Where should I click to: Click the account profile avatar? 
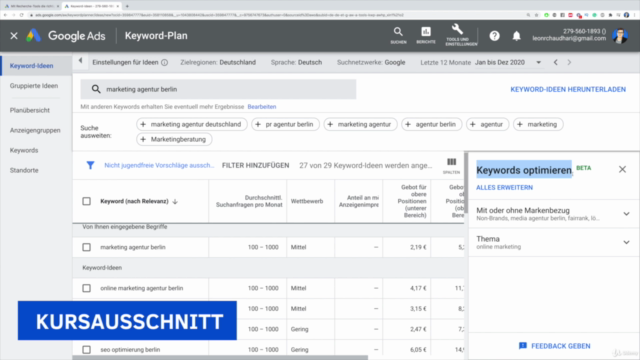pos(620,36)
